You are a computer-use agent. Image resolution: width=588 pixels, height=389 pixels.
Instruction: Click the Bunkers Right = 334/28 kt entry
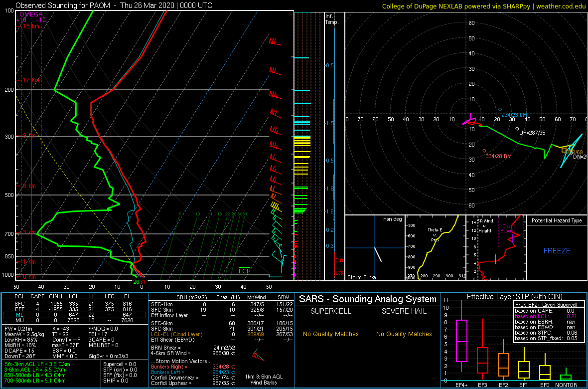(x=193, y=367)
